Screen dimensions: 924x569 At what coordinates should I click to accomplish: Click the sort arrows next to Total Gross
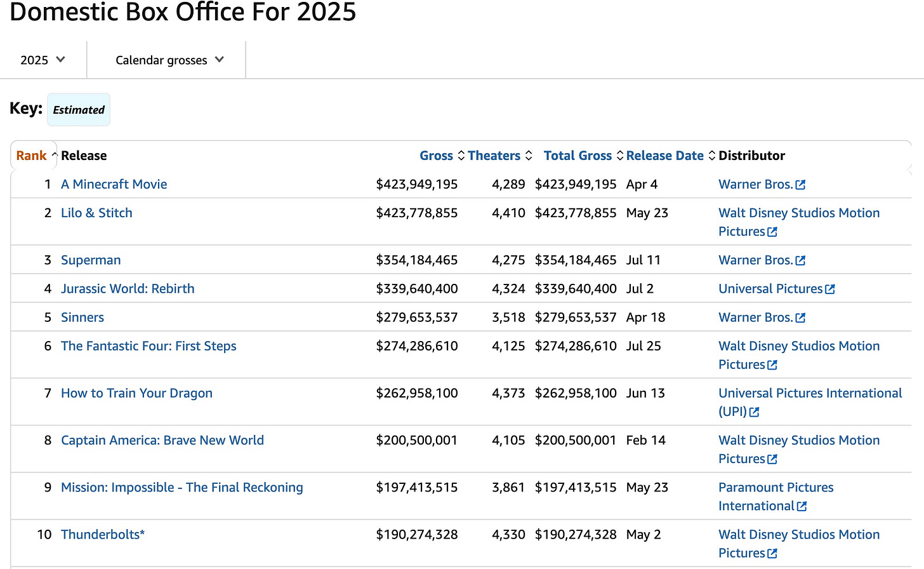point(620,156)
